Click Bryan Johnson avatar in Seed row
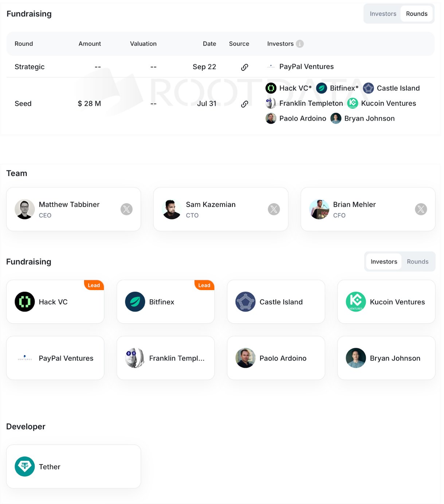Screen dimensions: 444x504 pyautogui.click(x=336, y=118)
